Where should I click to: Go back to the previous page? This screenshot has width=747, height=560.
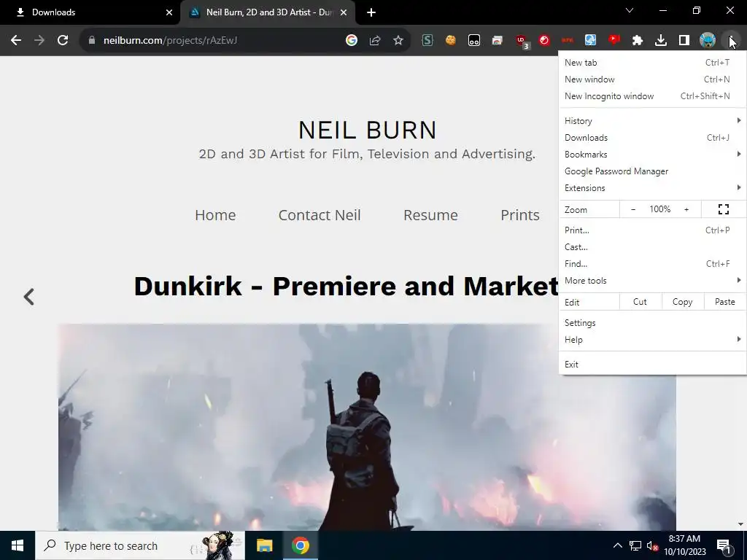pyautogui.click(x=16, y=41)
